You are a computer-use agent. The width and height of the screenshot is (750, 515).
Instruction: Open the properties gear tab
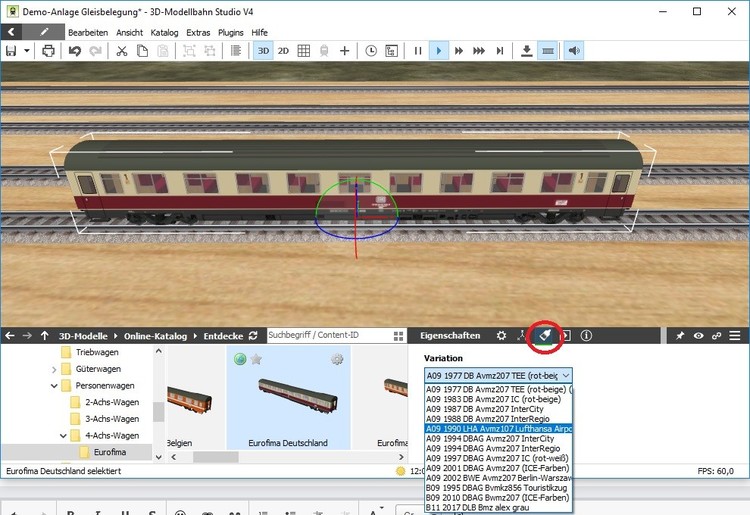501,336
